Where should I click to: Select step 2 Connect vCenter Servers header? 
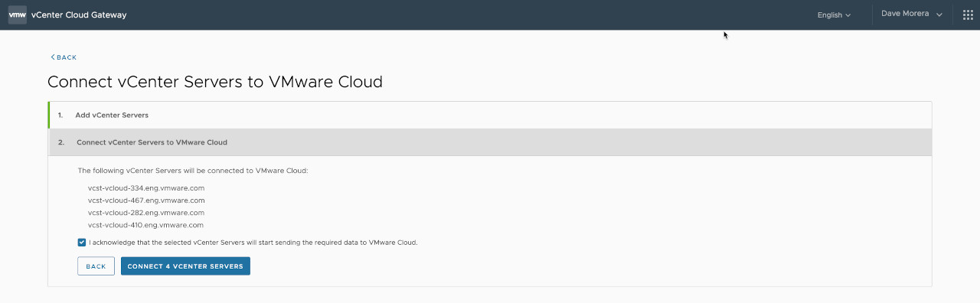[490, 142]
